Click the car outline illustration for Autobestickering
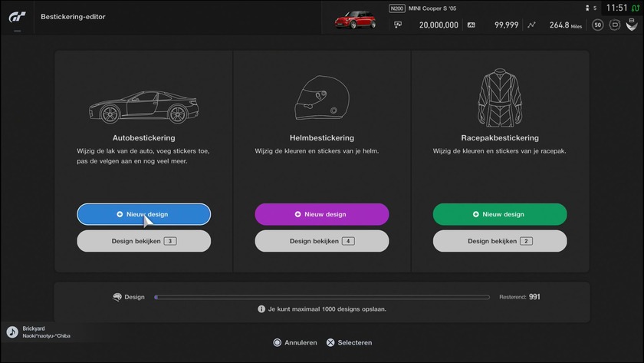 [x=143, y=107]
